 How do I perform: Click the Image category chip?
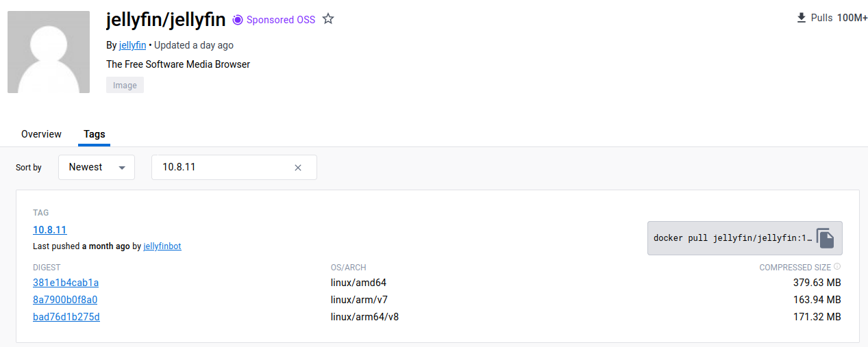tap(125, 86)
